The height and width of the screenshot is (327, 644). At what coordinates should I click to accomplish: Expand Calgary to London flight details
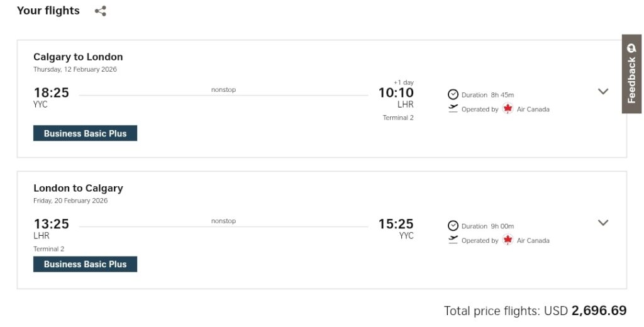[x=603, y=91]
